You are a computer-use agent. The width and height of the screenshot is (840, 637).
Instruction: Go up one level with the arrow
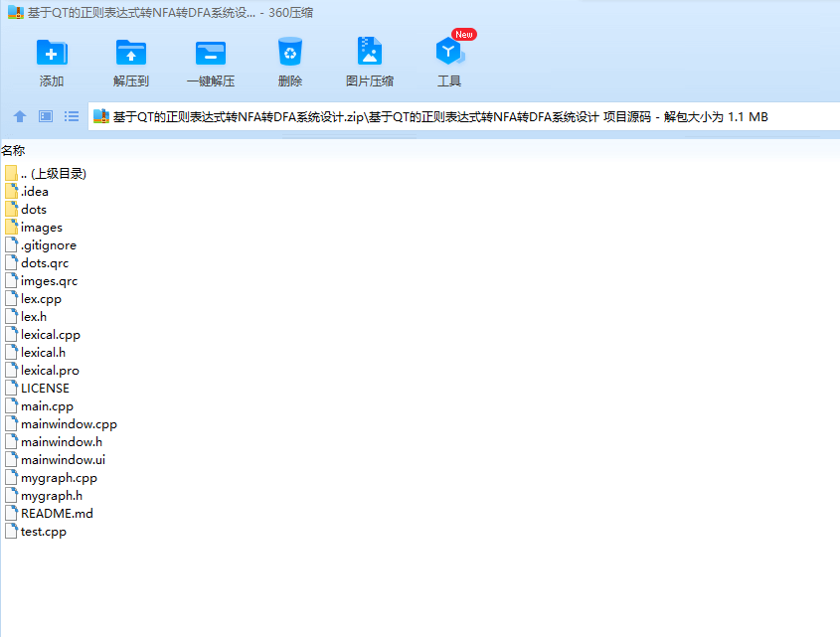tap(20, 116)
